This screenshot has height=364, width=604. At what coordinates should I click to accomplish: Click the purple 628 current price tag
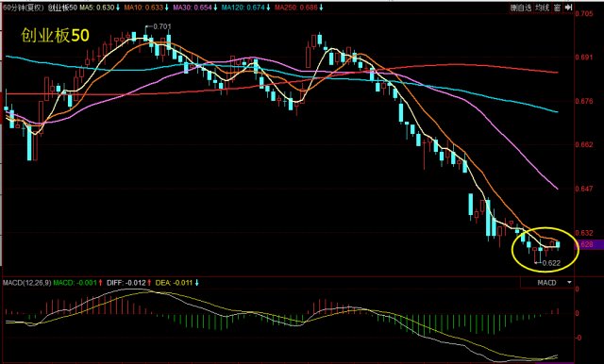[589, 244]
